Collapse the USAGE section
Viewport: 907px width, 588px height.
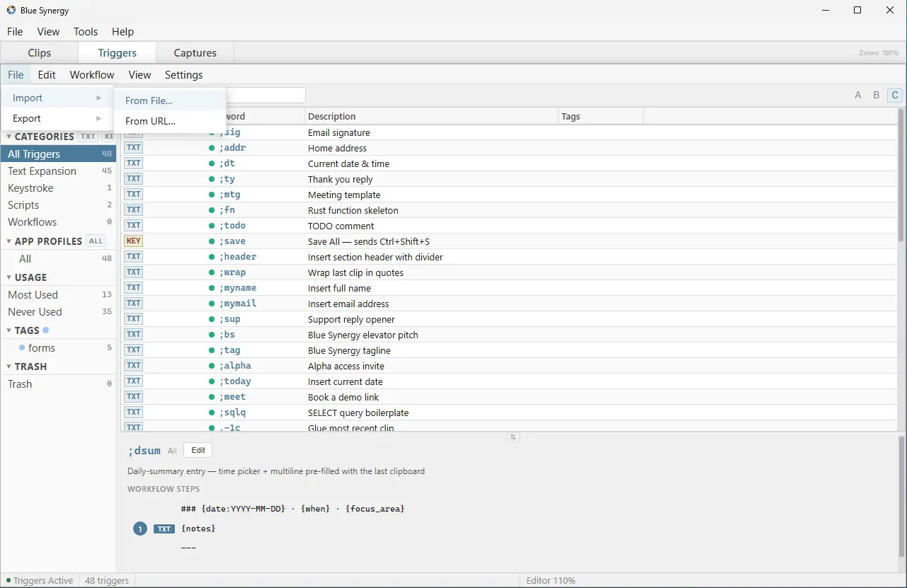(x=9, y=277)
